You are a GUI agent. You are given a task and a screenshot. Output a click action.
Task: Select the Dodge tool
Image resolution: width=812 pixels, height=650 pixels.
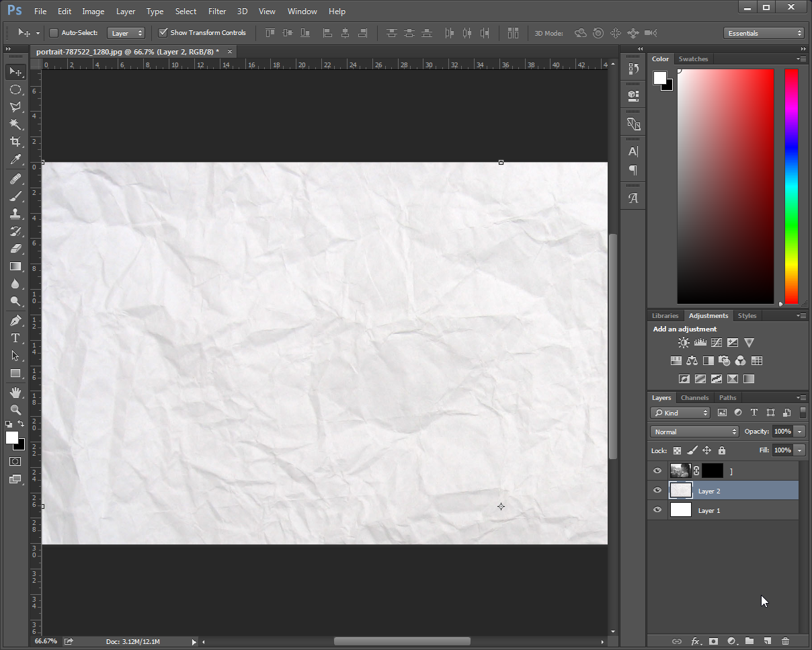pos(15,301)
